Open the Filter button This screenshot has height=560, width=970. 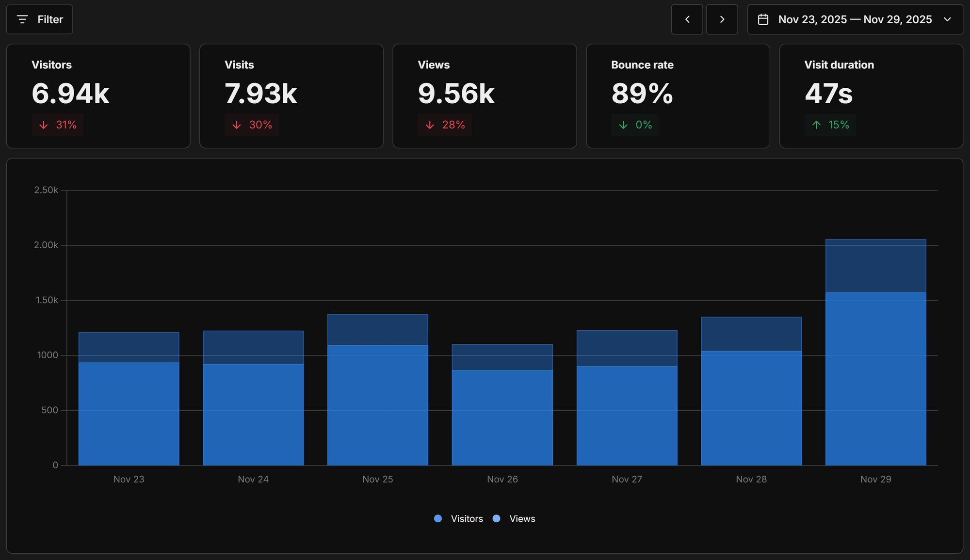(x=40, y=19)
